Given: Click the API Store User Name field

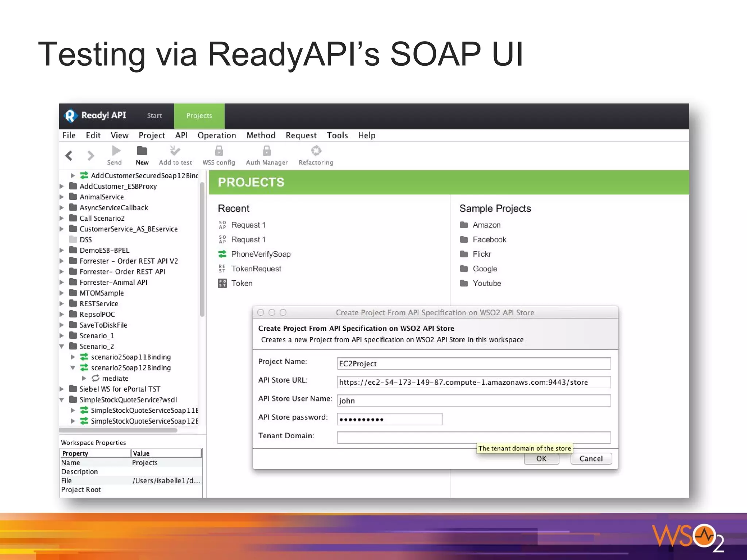Looking at the screenshot, I should tap(473, 401).
